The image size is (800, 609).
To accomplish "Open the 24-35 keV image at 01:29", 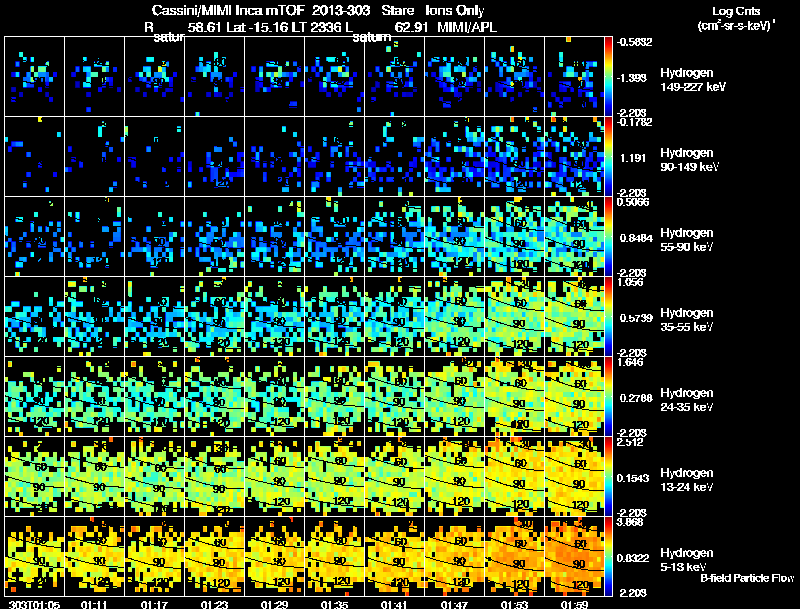I will point(274,397).
